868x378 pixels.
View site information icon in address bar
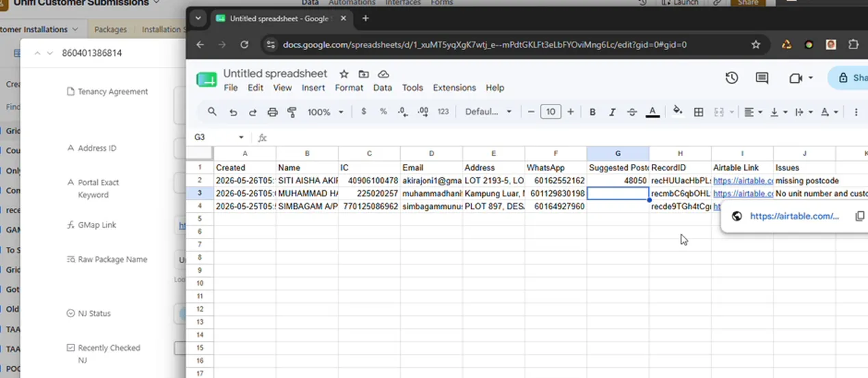coord(270,44)
